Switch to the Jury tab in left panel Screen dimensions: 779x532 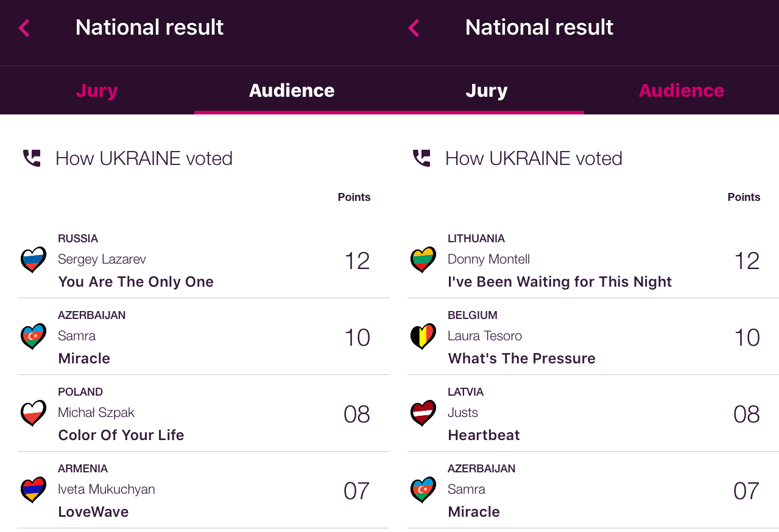[97, 91]
